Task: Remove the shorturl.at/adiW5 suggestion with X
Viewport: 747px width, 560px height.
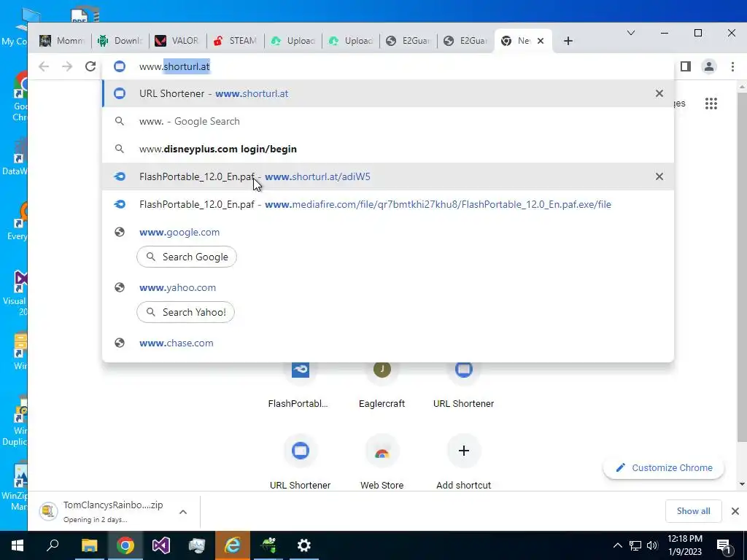Action: point(659,176)
